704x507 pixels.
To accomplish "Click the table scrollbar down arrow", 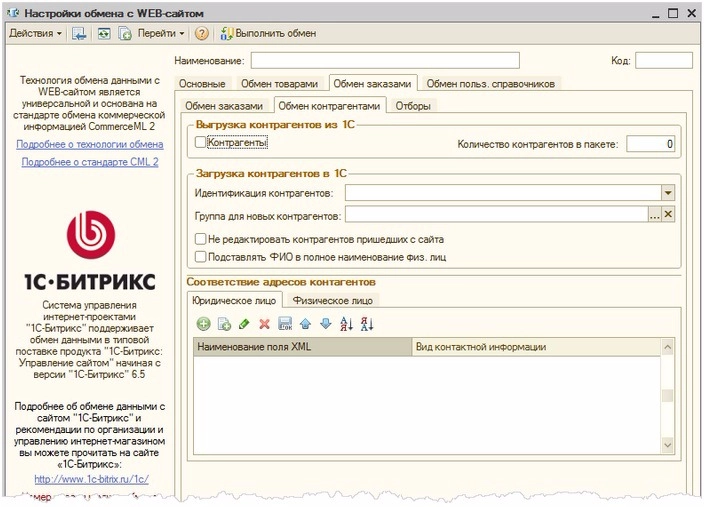I will coord(668,445).
